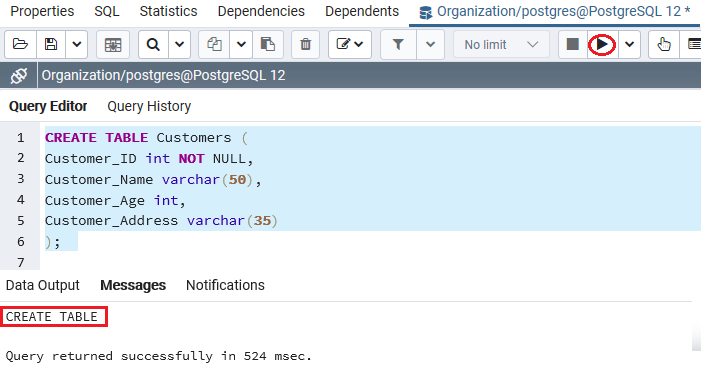Select the Organization/postgres query tool tab
Viewport: 701px width, 378px height.
tap(555, 12)
